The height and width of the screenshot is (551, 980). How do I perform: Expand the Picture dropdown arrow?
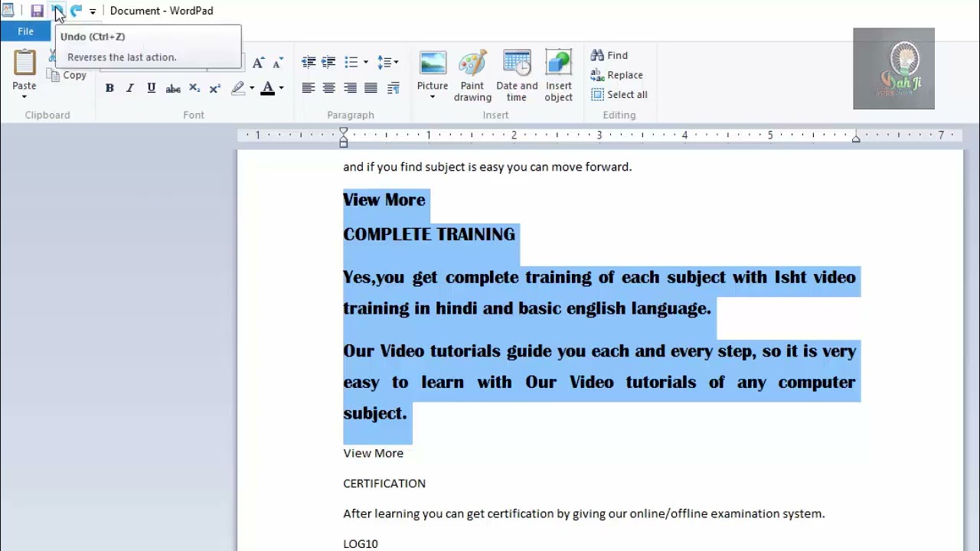[433, 97]
